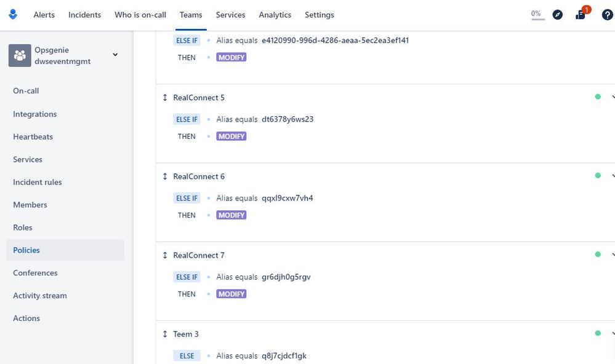Click the RealConnect 5 policy title
This screenshot has width=615, height=364.
coord(199,98)
